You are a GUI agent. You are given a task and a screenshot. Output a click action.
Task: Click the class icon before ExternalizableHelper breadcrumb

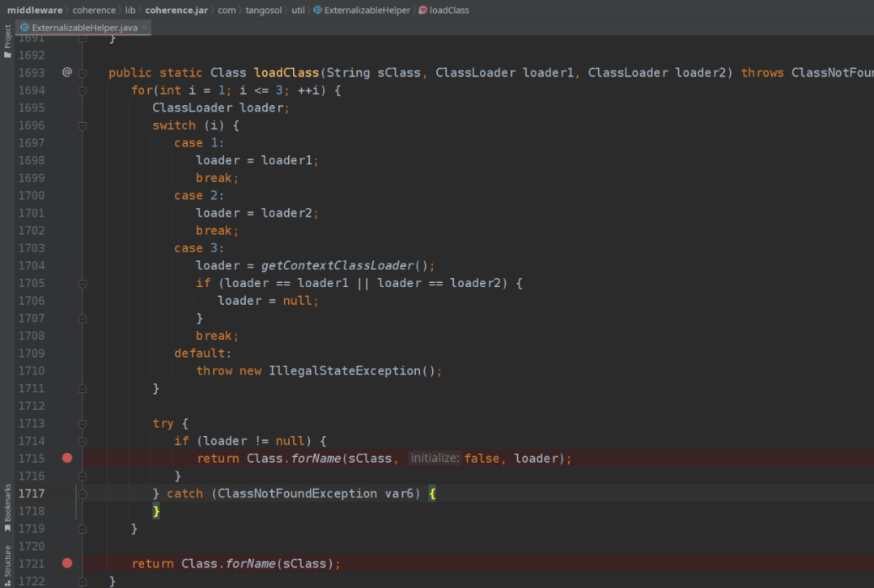(x=318, y=10)
